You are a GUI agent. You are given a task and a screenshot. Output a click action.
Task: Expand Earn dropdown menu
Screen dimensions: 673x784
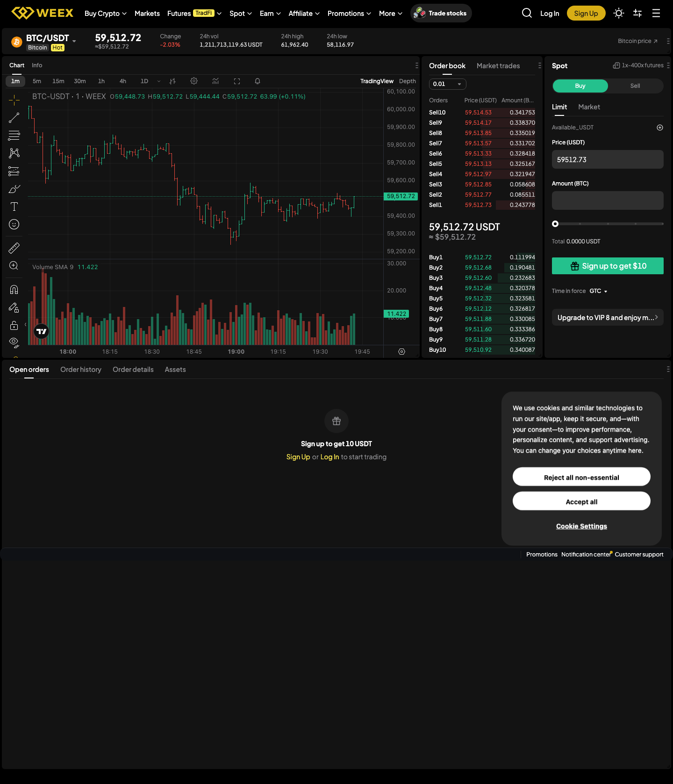click(270, 14)
